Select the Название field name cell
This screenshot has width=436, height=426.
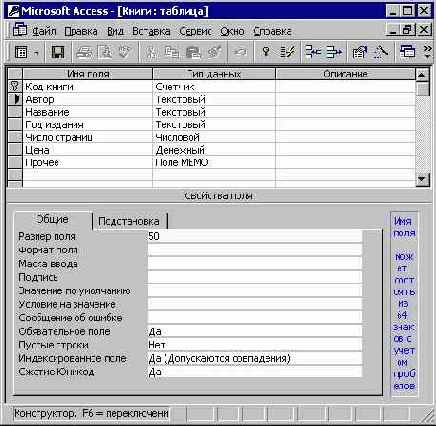pos(88,112)
